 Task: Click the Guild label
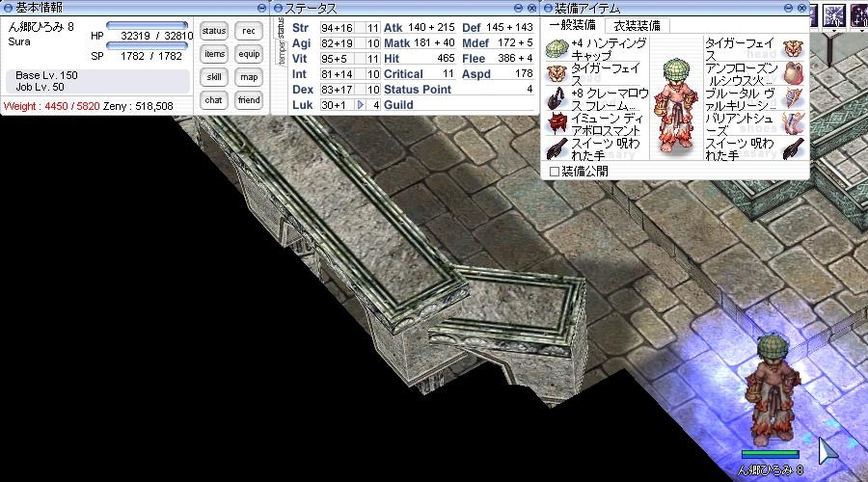coord(398,105)
